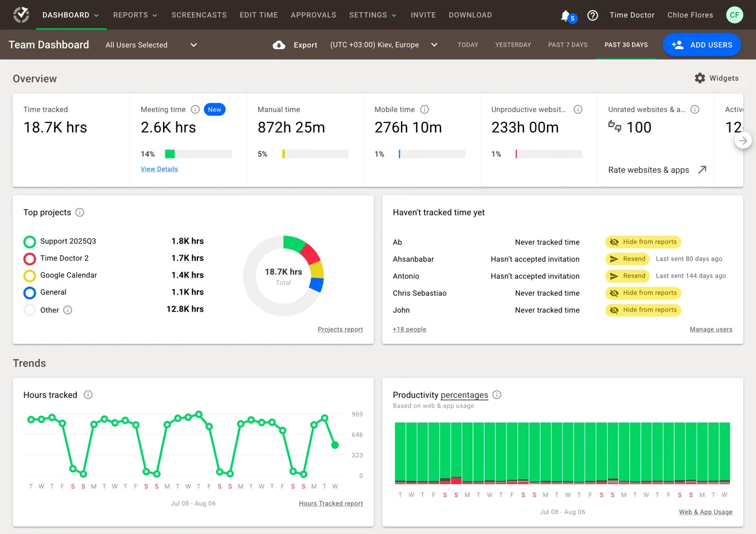Click the Export cloud icon
The height and width of the screenshot is (534, 756).
click(x=279, y=45)
